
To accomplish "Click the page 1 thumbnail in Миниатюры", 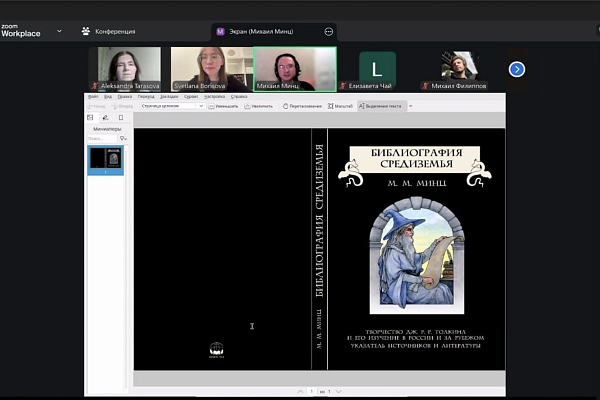I will [x=106, y=158].
